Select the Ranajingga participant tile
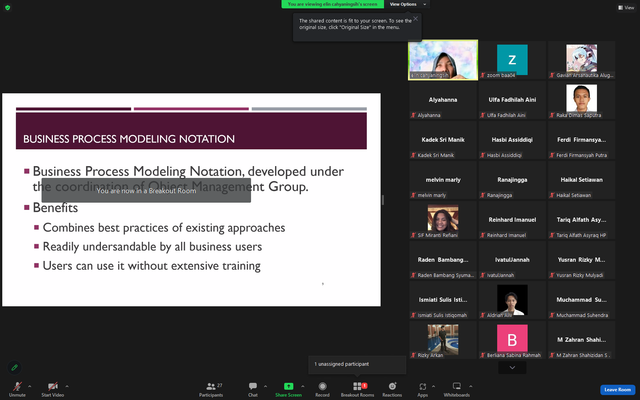 pos(512,180)
